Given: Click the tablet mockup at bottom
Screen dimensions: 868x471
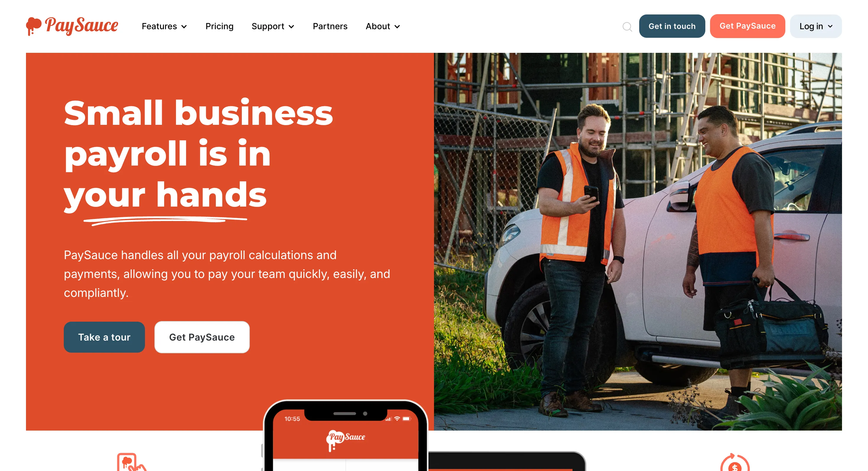Looking at the screenshot, I should pos(507,461).
